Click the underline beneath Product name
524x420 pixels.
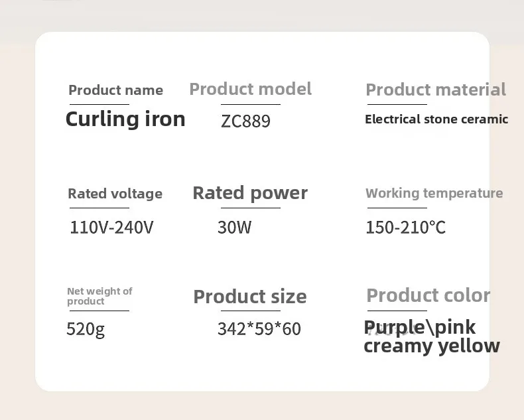coord(98,104)
